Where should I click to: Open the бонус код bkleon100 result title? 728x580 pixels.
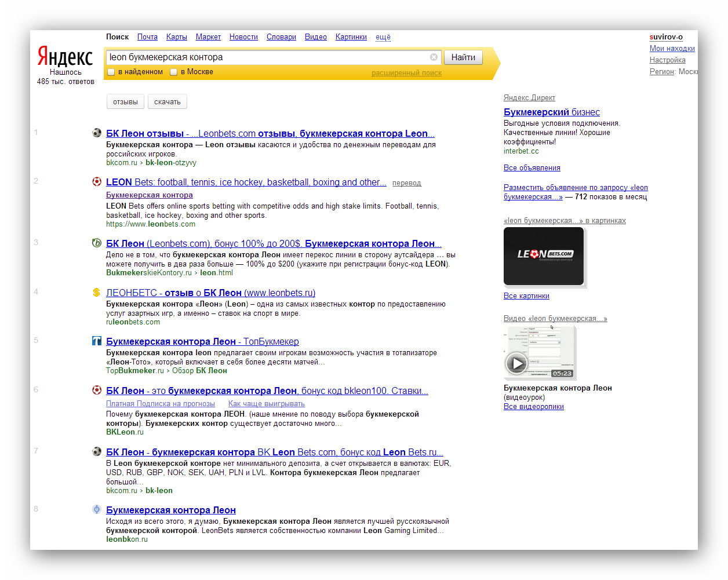[267, 391]
